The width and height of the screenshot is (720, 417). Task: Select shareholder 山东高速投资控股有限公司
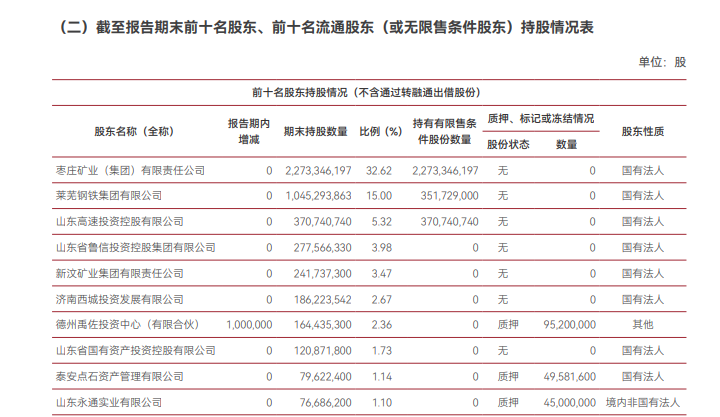(x=119, y=222)
